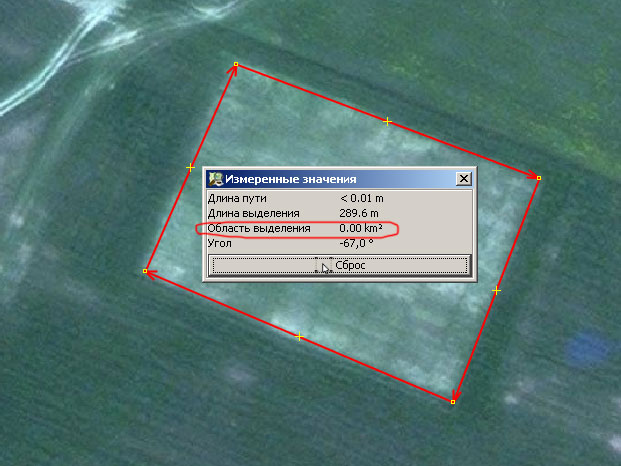Click the Сброс reset button
Viewport: 621px width, 466px height.
[x=339, y=266]
